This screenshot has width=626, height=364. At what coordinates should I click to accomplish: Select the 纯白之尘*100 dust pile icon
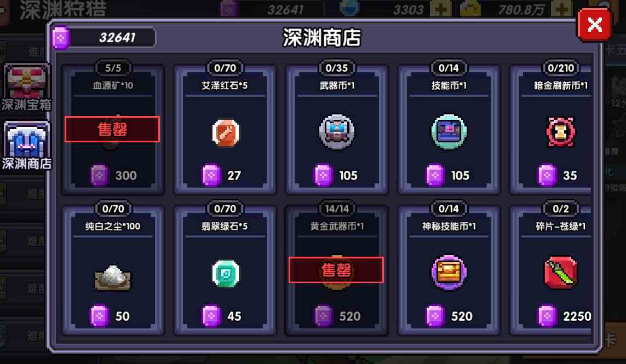pos(113,277)
